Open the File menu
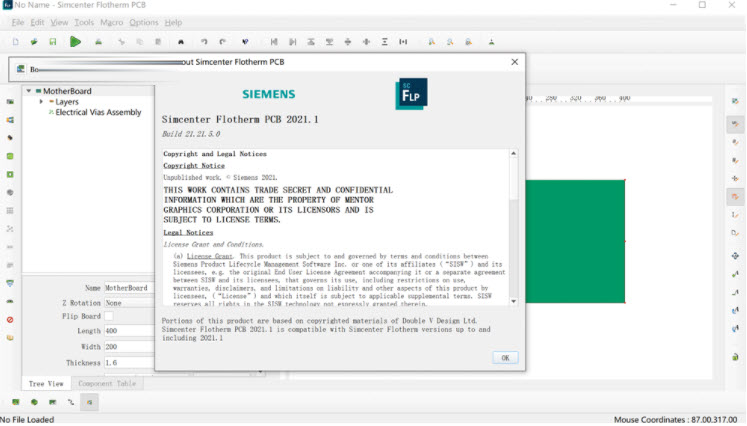 pos(18,22)
